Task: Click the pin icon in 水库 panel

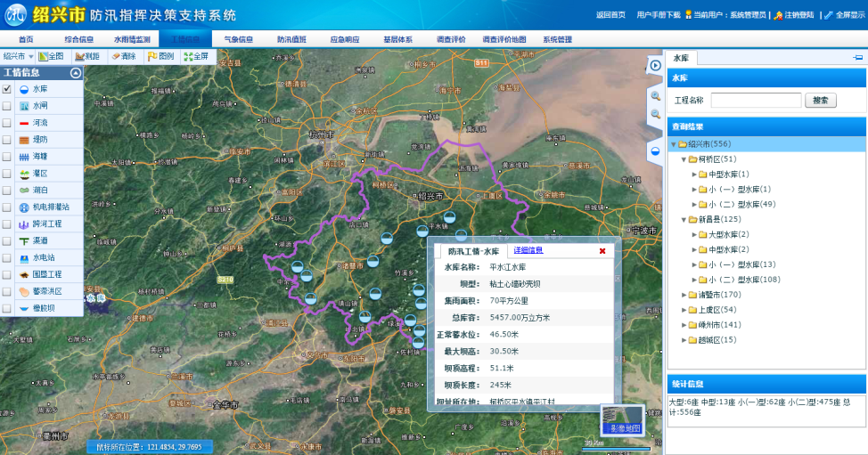Action: [857, 58]
